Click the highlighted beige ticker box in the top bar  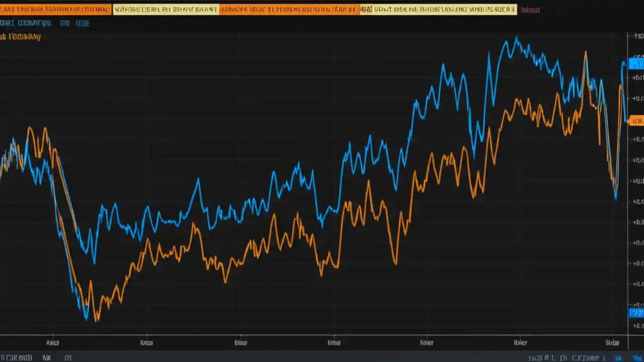tap(166, 9)
